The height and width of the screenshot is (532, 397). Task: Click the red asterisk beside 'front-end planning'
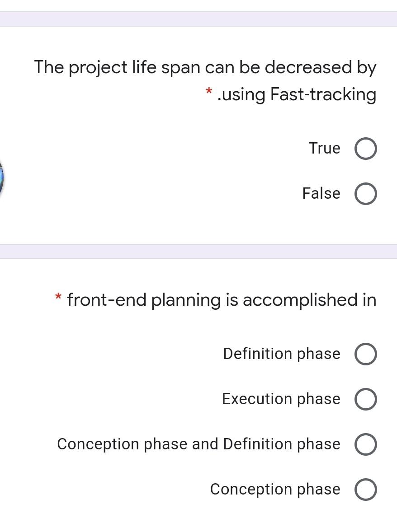(x=58, y=297)
